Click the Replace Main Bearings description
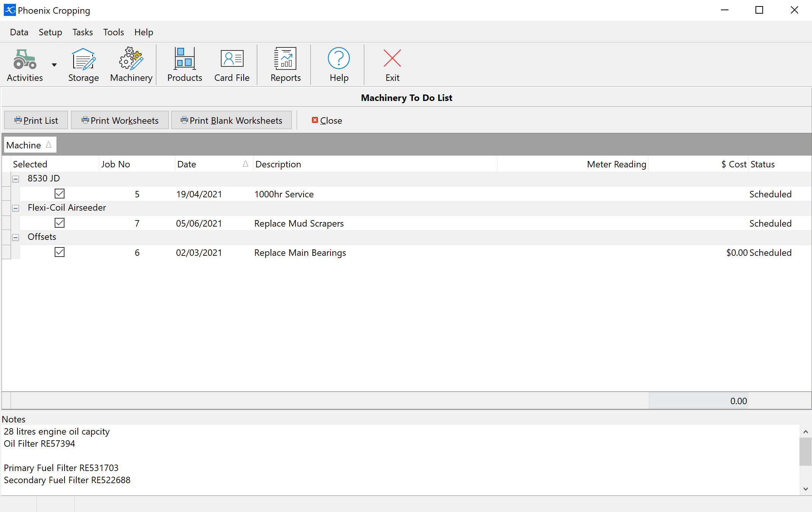Screen dimensions: 812x512 (300, 253)
